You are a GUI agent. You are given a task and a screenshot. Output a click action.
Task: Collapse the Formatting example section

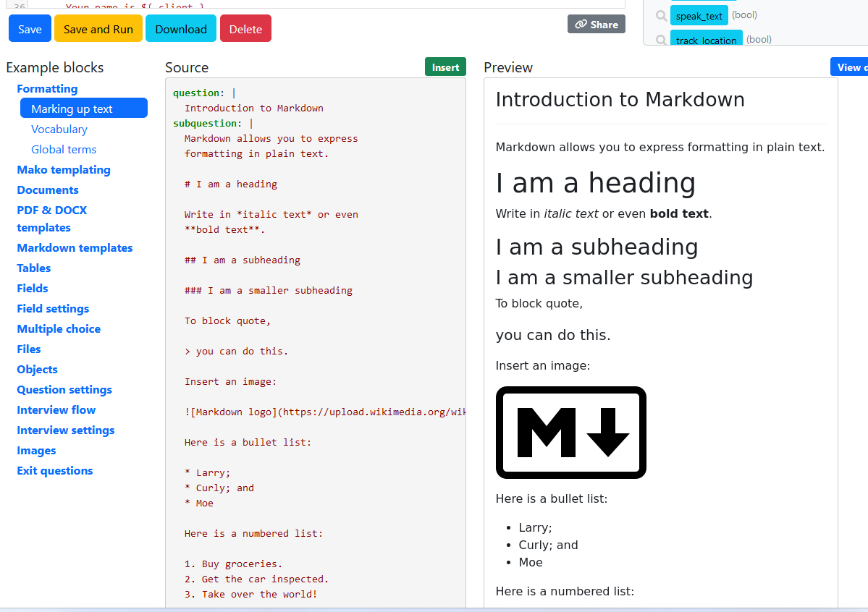pyautogui.click(x=47, y=89)
